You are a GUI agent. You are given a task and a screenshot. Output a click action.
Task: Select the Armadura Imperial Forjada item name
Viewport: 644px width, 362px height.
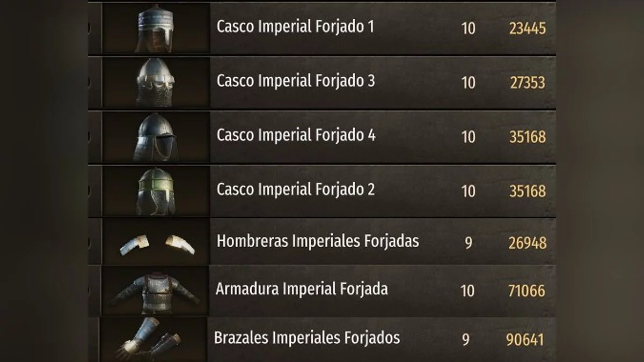pos(302,290)
